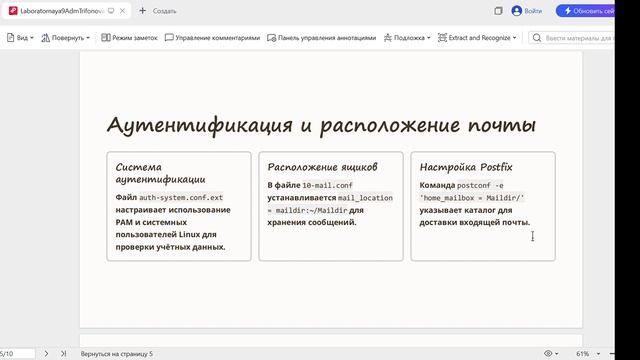Enable Режим заметок notes mode

[x=129, y=38]
